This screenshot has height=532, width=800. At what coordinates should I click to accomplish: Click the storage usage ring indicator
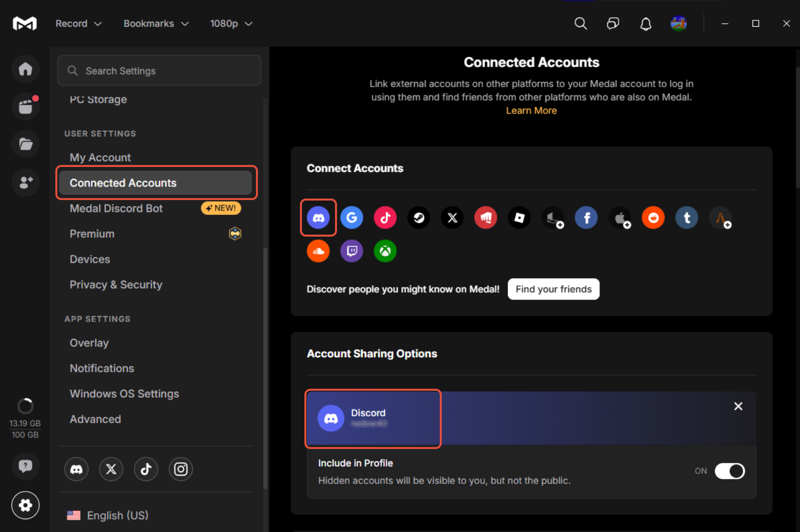click(25, 406)
